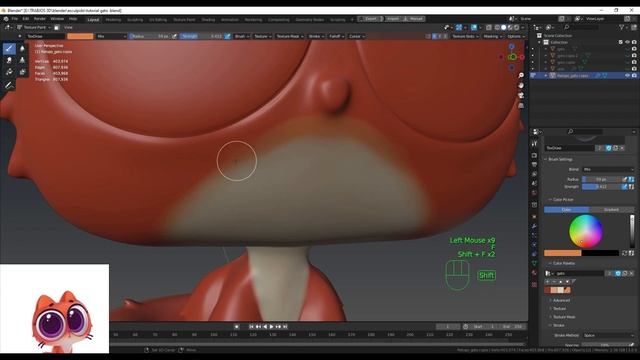
Task: Select the Draw brush tool
Action: click(9, 49)
